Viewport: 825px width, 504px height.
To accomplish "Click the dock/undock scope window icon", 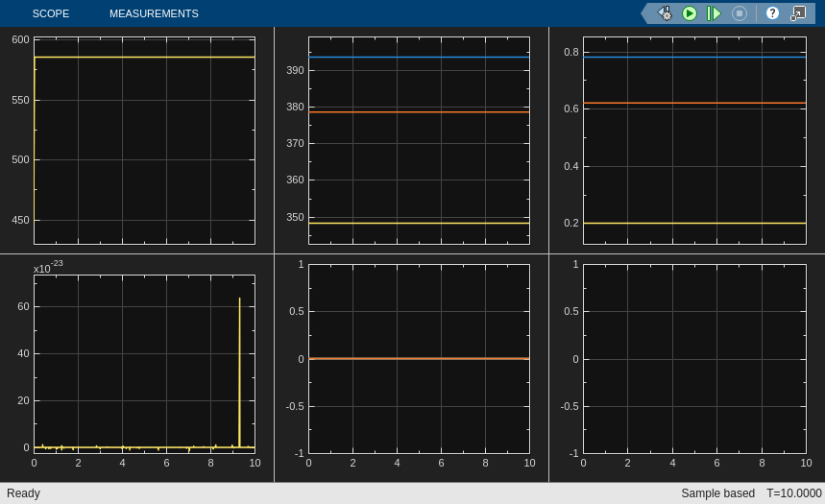I will click(798, 13).
